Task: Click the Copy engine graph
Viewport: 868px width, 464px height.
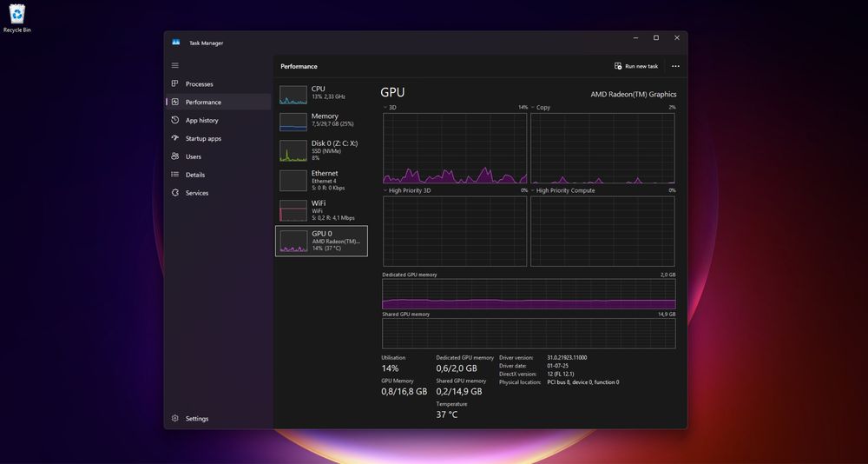Action: (602, 148)
